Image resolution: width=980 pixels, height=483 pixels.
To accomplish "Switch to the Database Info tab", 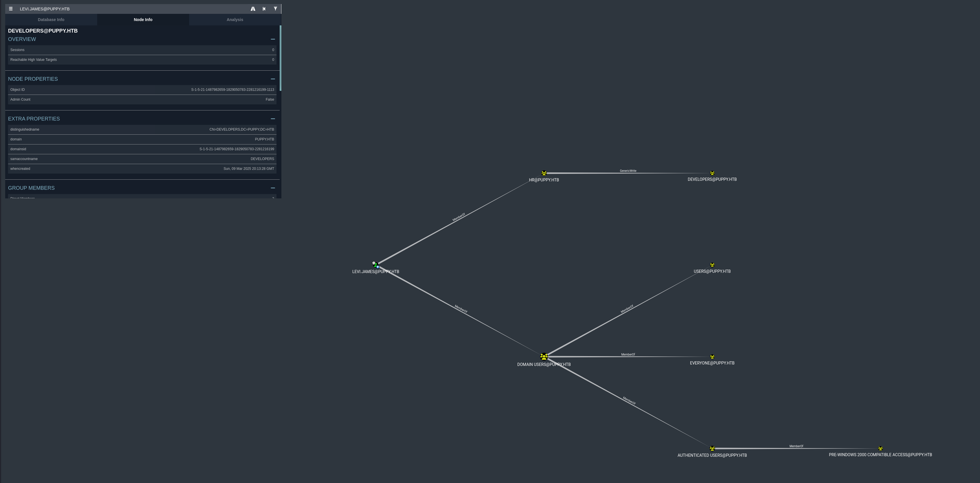I will click(x=51, y=19).
